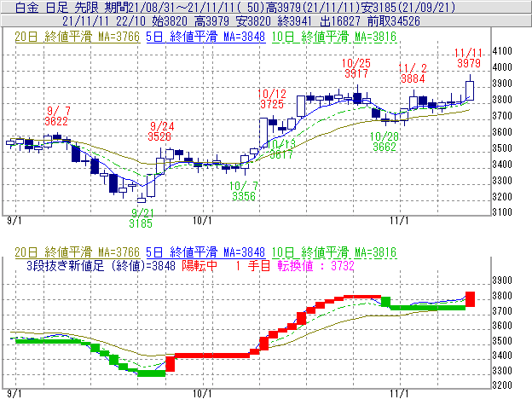
Task: Click the 3900 lower chart axis label
Action: [x=502, y=281]
